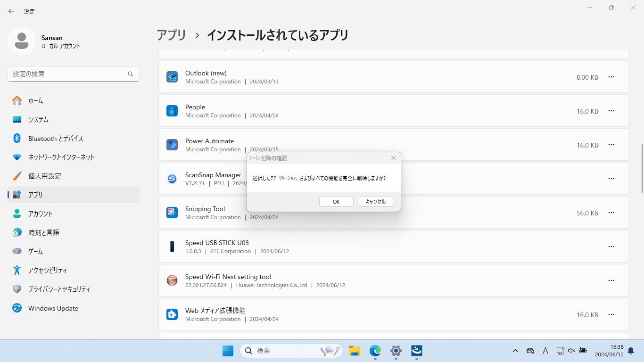
Task: Open 個人用設定 settings
Action: [74, 176]
